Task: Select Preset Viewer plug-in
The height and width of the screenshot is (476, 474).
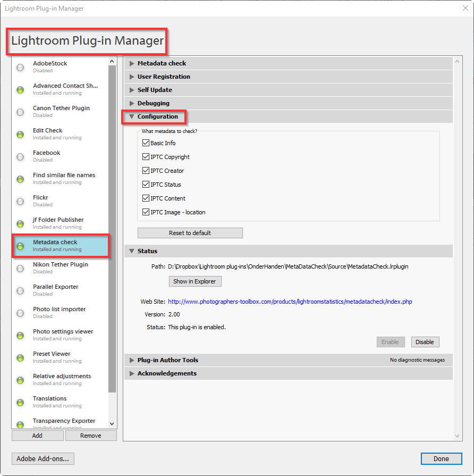Action: 60,357
